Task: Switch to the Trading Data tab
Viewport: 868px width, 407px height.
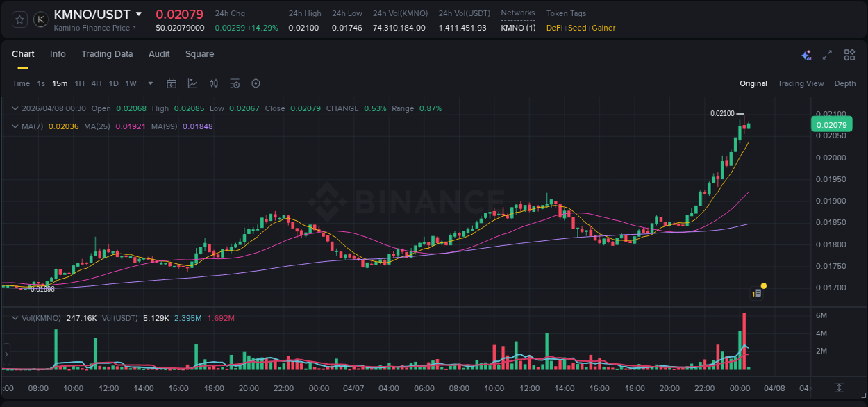Action: tap(107, 54)
